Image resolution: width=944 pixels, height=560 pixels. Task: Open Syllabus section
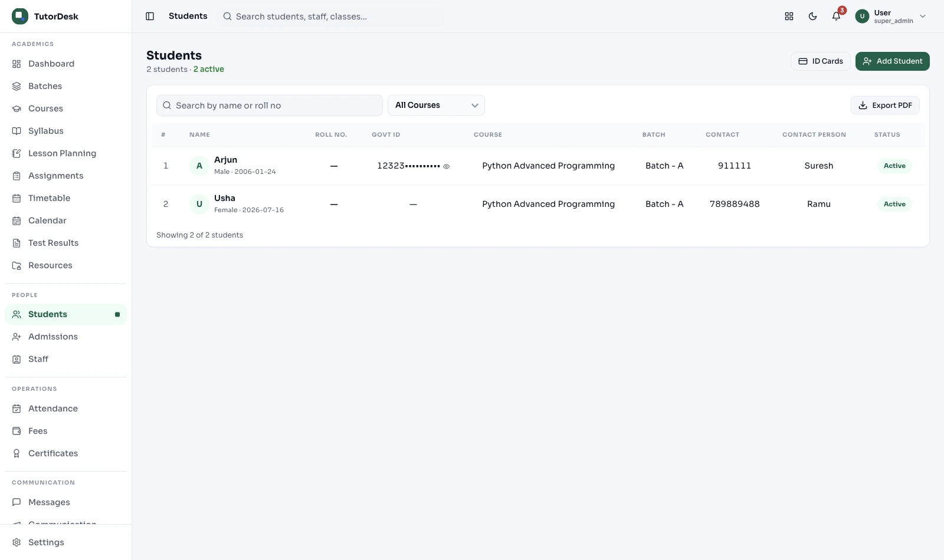(65, 131)
